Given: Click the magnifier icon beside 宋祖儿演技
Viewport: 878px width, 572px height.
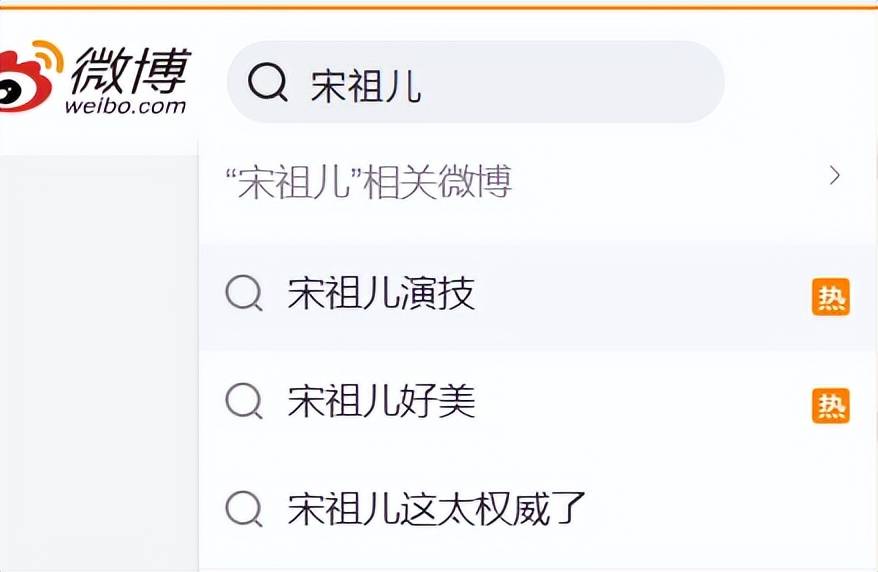Looking at the screenshot, I should [243, 295].
